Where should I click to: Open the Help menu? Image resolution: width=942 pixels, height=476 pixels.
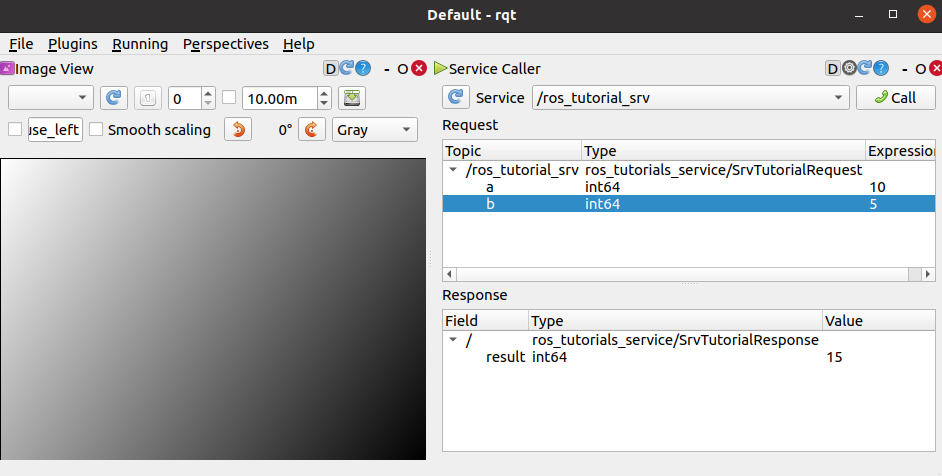(x=299, y=44)
